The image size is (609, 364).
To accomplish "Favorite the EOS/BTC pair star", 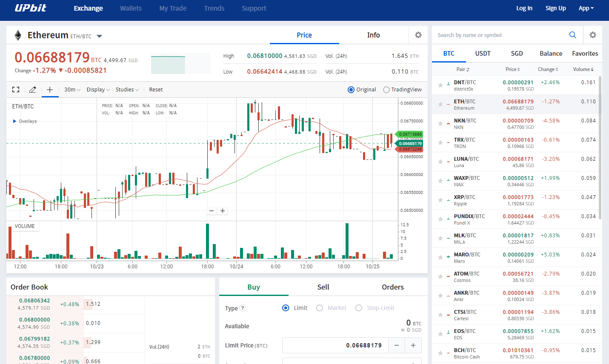I will point(440,334).
